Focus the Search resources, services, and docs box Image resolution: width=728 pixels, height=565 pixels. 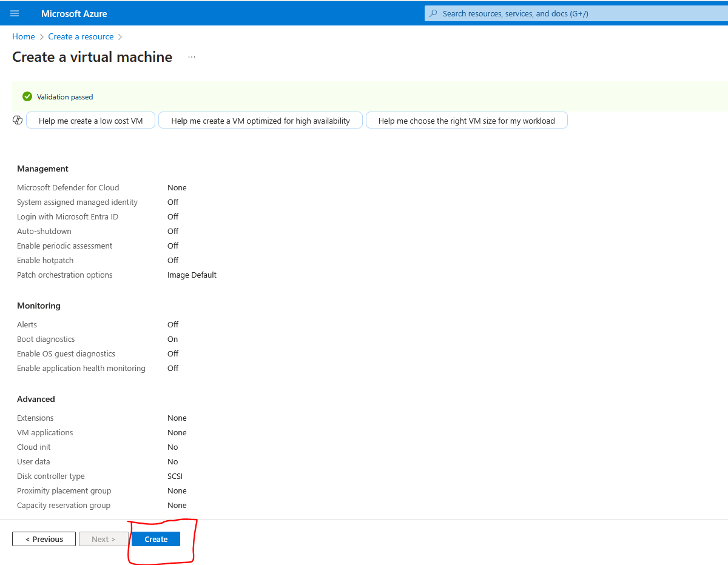576,13
